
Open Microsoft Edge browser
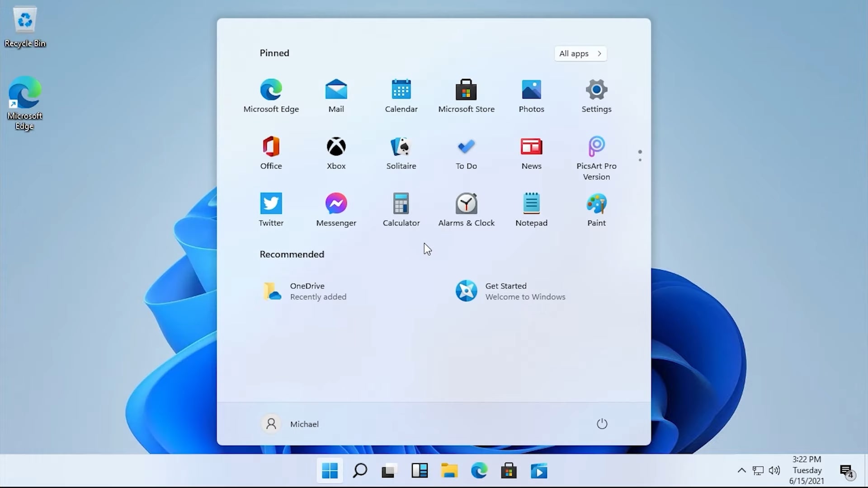point(271,89)
